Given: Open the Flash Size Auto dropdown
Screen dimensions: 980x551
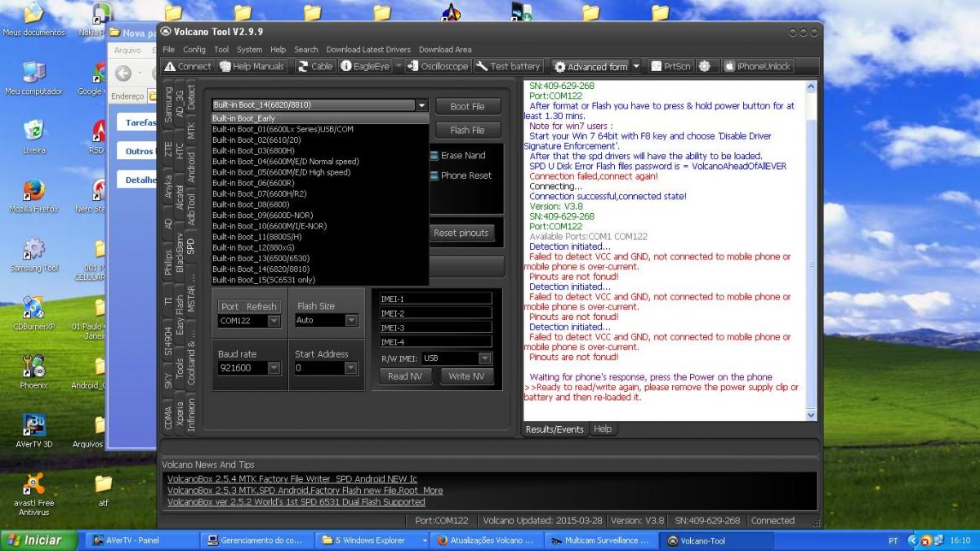Looking at the screenshot, I should coord(351,321).
